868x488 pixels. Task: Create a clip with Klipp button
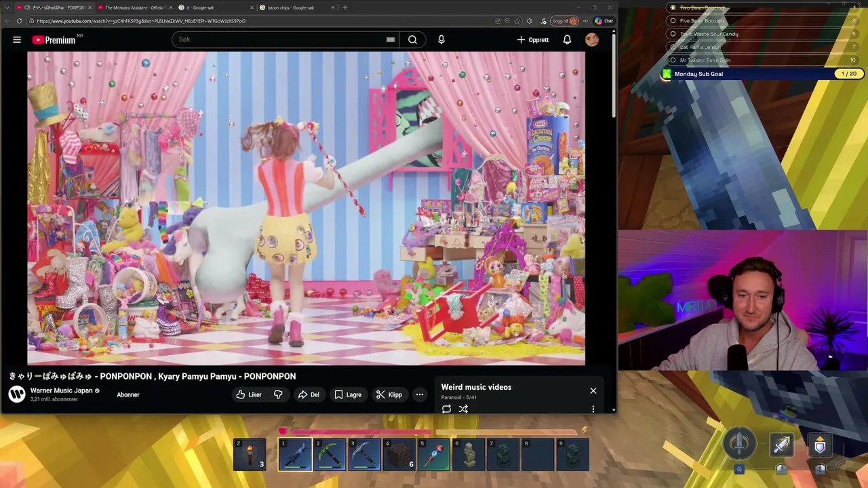tap(389, 394)
